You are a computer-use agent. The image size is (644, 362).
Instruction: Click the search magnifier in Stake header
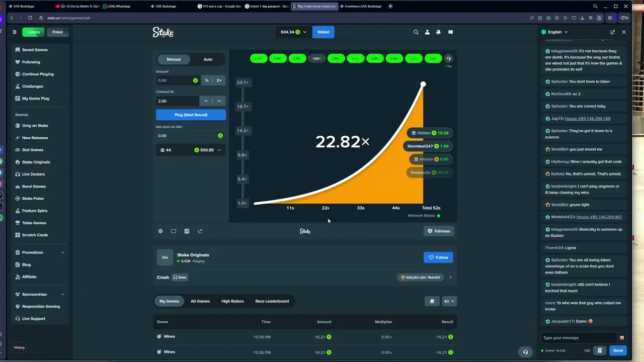pyautogui.click(x=416, y=32)
